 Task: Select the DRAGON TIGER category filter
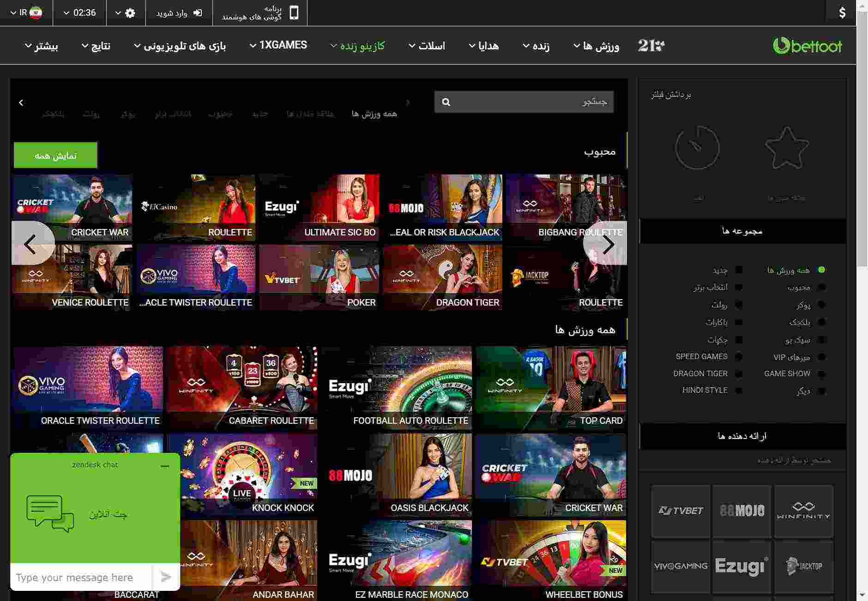click(x=700, y=373)
